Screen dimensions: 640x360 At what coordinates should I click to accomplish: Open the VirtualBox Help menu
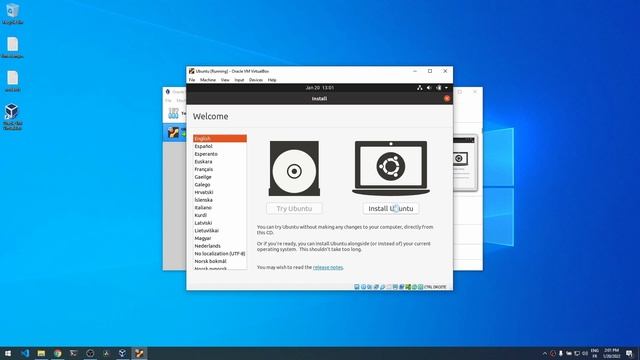[272, 80]
